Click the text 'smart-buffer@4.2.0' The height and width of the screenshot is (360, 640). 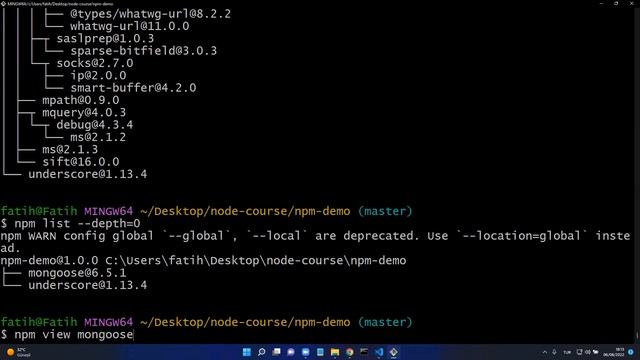coord(133,88)
